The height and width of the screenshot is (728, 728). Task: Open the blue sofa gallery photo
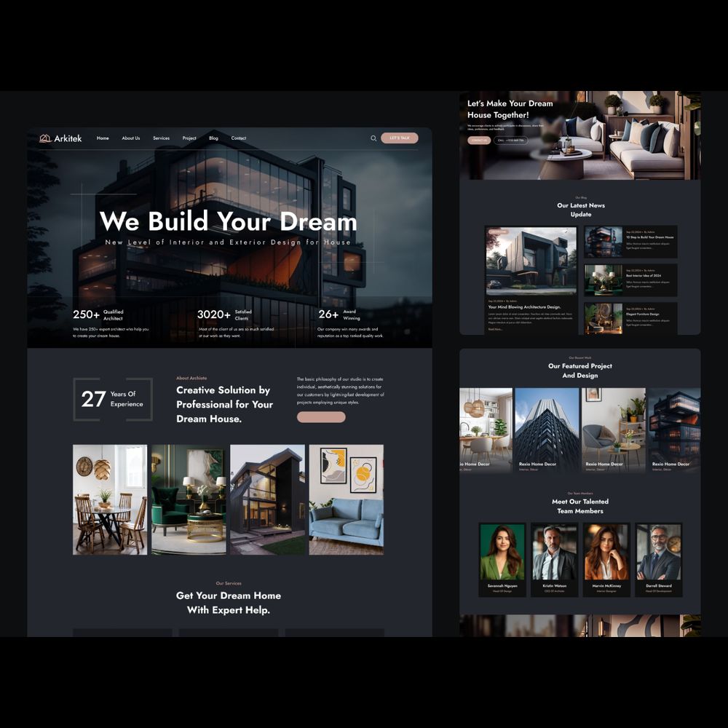pos(346,499)
